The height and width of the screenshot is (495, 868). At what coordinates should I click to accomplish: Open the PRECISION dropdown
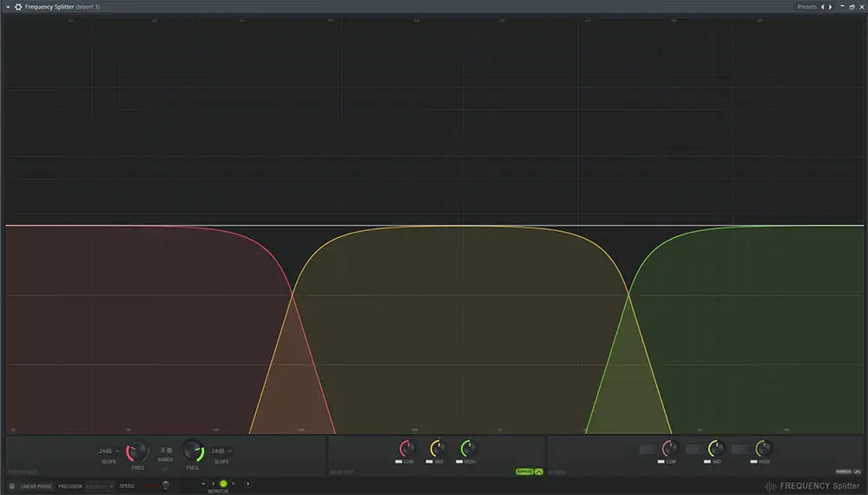[x=100, y=486]
